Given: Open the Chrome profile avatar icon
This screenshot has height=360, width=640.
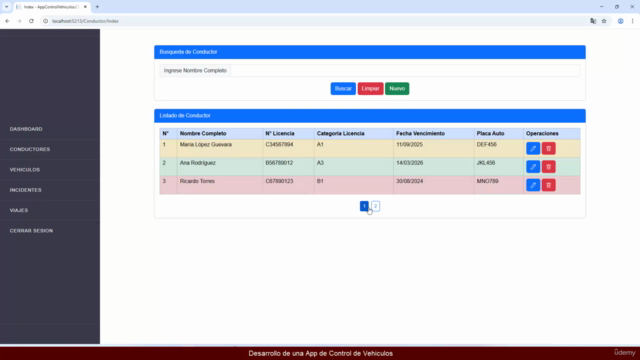Looking at the screenshot, I should point(620,21).
